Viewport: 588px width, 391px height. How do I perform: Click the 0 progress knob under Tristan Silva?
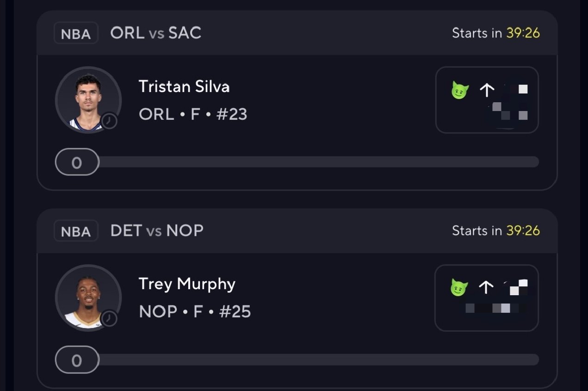click(77, 162)
